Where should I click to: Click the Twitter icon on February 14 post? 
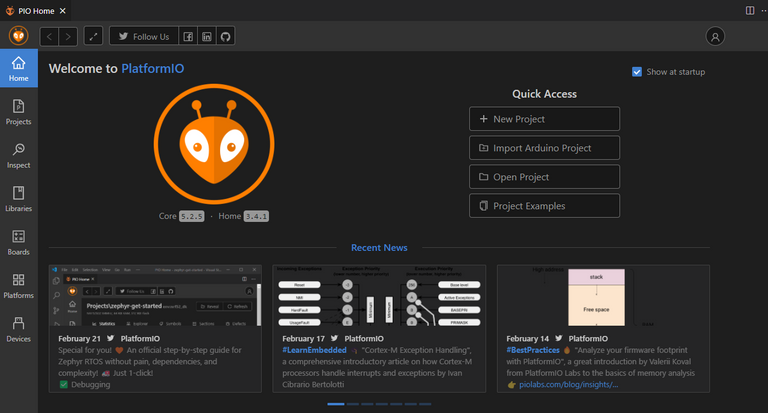[x=559, y=339]
